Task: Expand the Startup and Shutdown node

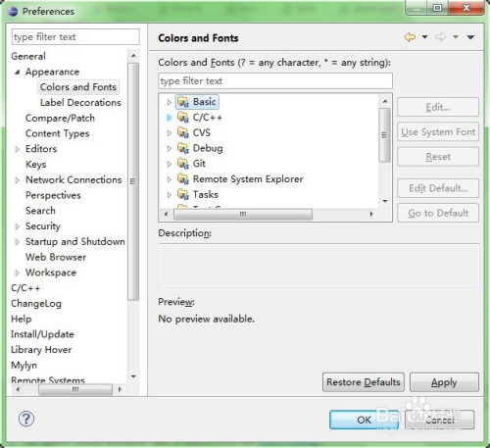Action: click(x=18, y=242)
